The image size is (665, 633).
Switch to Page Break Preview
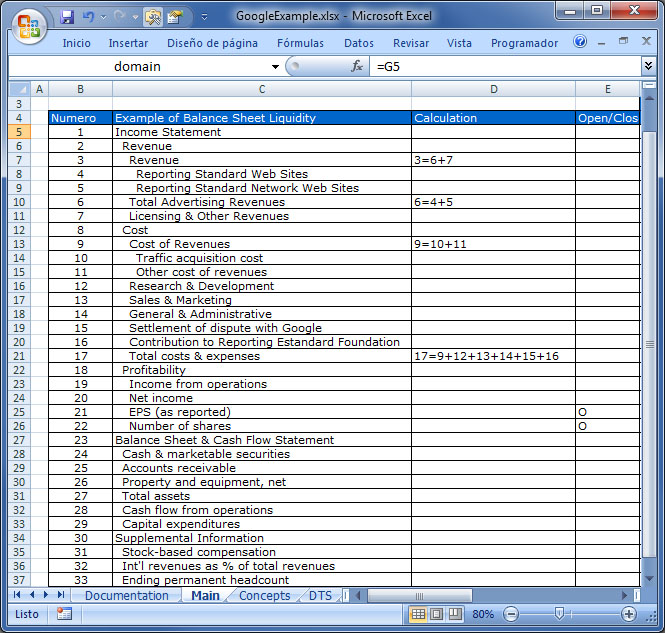tap(455, 614)
